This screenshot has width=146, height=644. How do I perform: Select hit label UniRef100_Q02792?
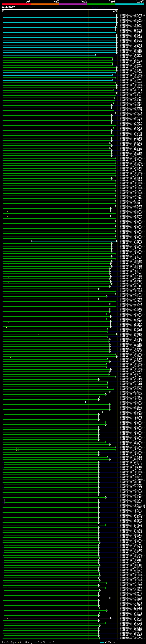(x=131, y=352)
